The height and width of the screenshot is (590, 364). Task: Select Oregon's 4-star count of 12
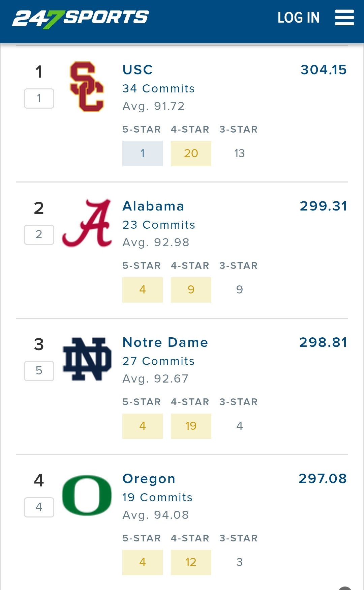coord(191,562)
